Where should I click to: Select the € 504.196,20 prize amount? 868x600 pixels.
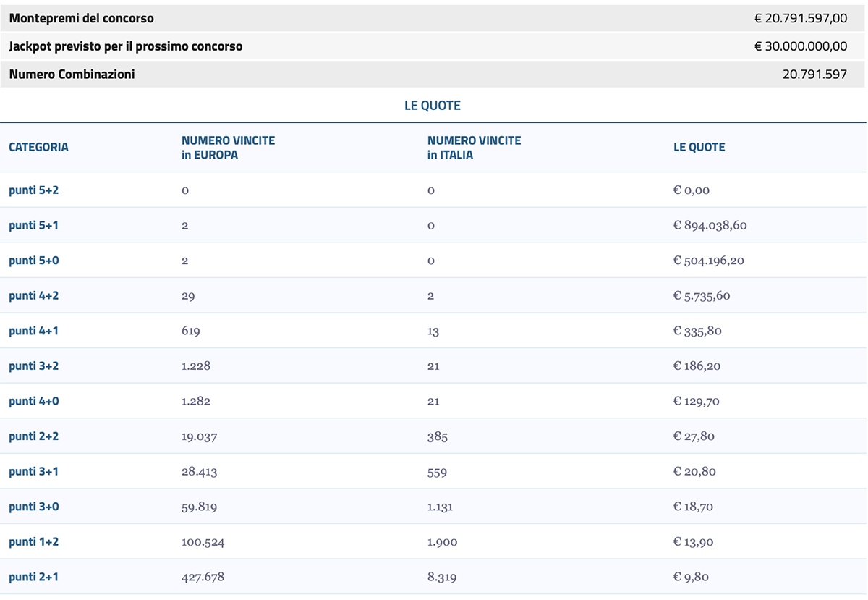click(708, 261)
